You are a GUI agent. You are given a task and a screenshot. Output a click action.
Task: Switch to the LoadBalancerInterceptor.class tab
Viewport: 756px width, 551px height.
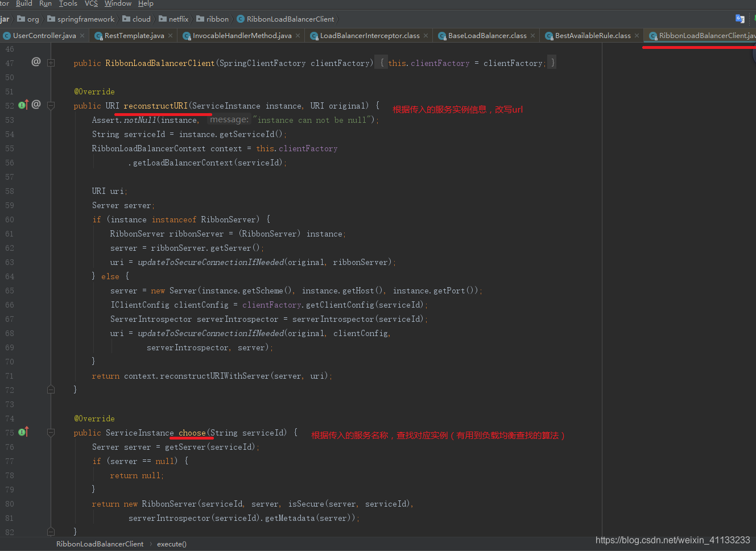click(x=370, y=35)
